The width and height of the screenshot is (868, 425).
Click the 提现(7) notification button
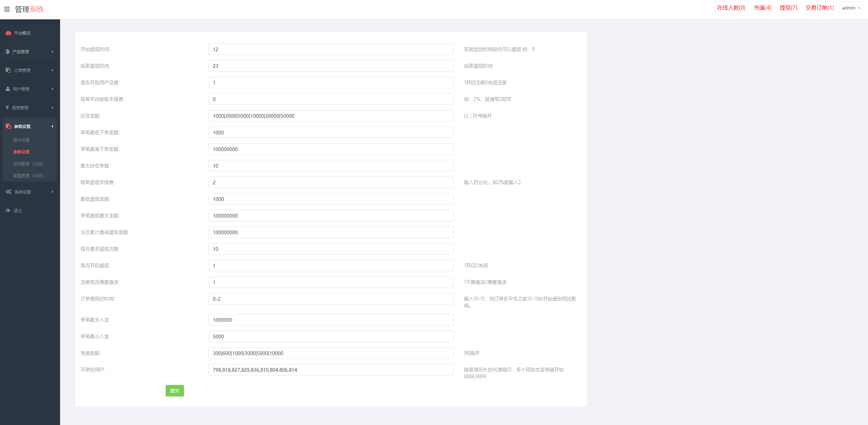(788, 8)
